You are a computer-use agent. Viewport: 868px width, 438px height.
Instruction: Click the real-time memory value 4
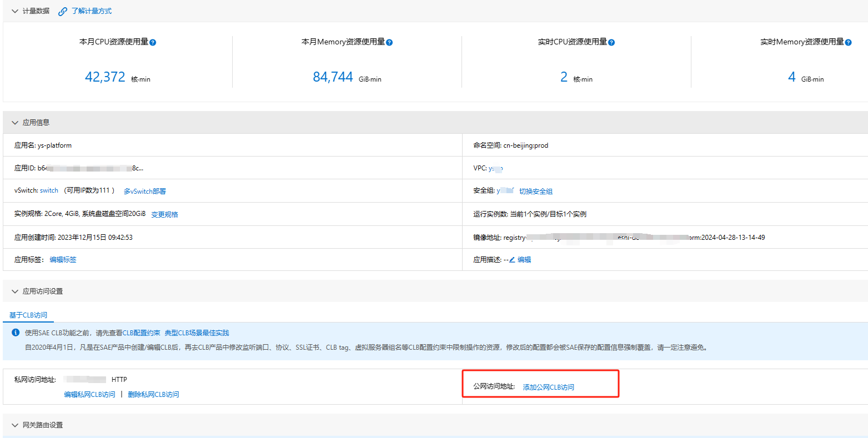[x=792, y=77]
